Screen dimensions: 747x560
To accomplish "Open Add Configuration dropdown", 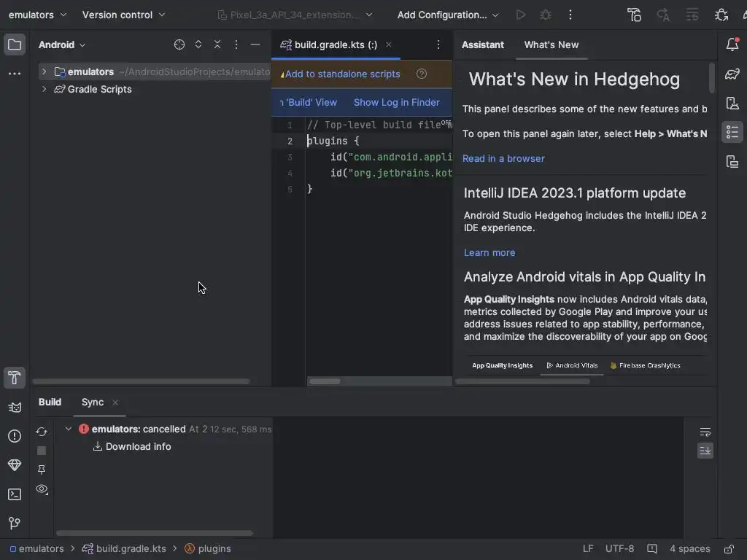I will [448, 15].
